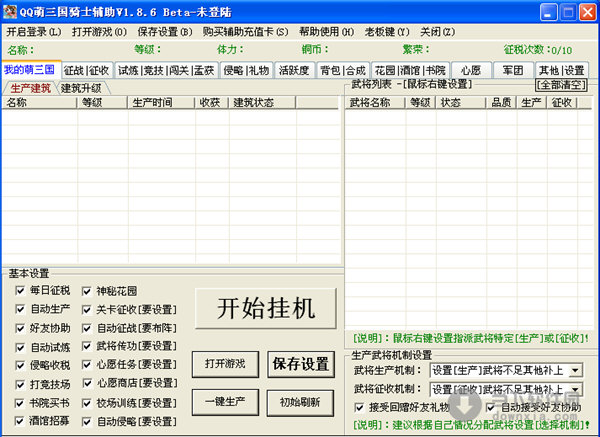Click the 生产时间 column header
600x437 pixels.
point(161,103)
